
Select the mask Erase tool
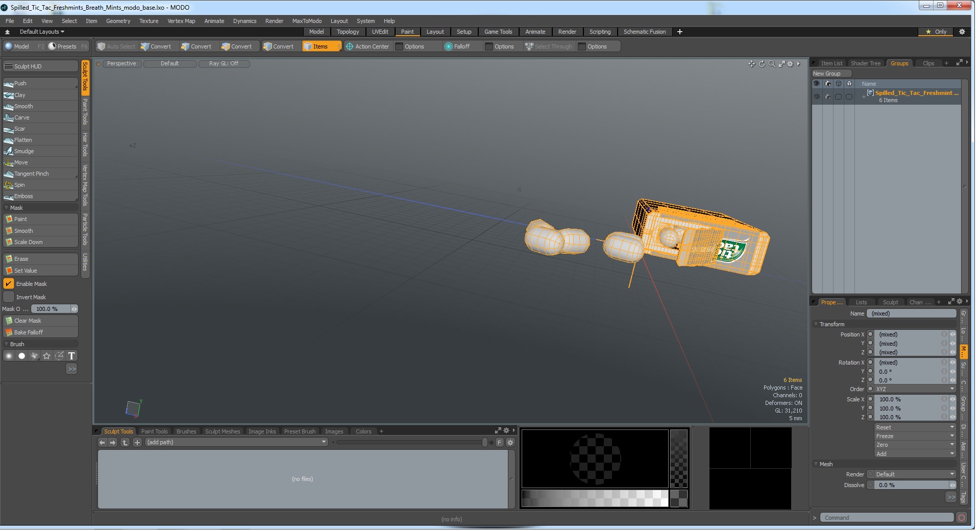coord(40,259)
